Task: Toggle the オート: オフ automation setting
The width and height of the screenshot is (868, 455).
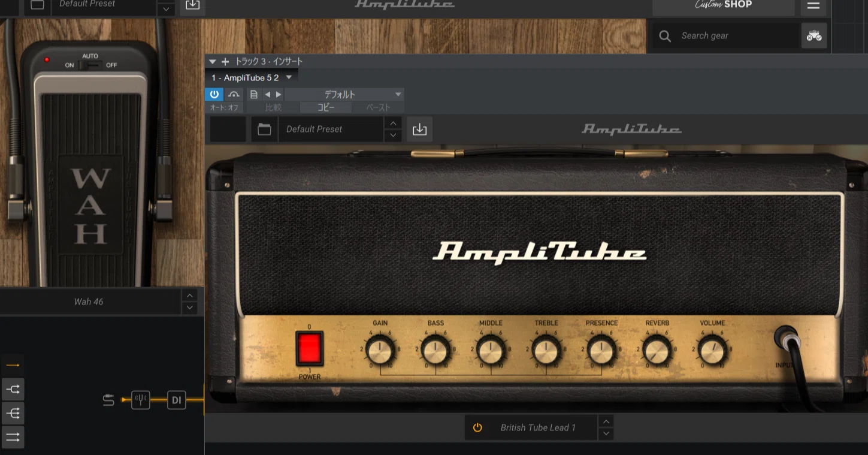Action: tap(223, 108)
